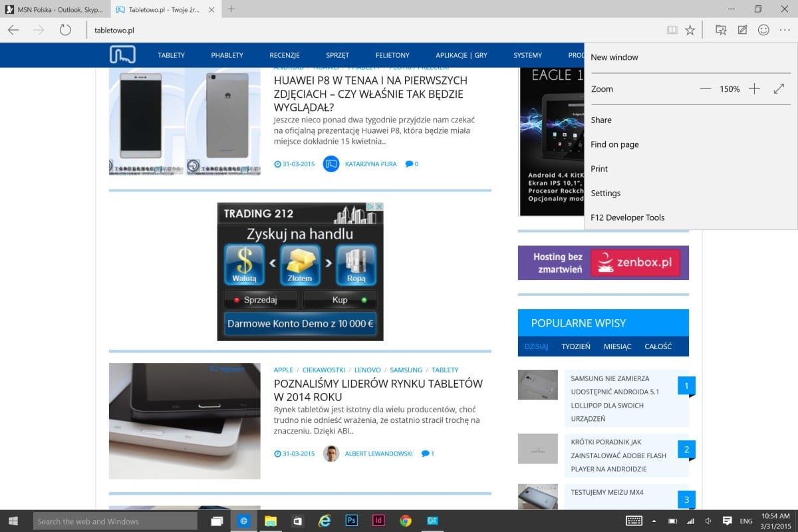Open author Albert Lewandowski's page
This screenshot has height=532, width=798.
tap(379, 454)
